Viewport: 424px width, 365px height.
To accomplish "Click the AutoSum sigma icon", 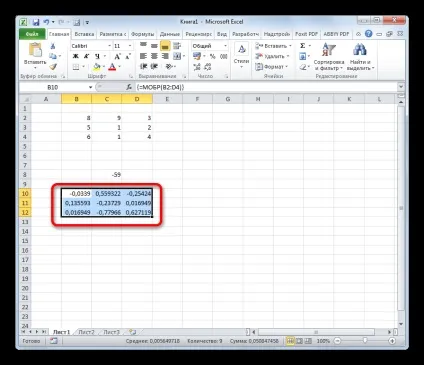I will [302, 46].
